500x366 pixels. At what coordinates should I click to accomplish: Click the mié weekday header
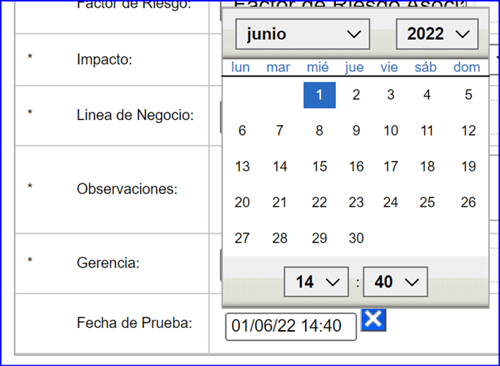tap(318, 67)
